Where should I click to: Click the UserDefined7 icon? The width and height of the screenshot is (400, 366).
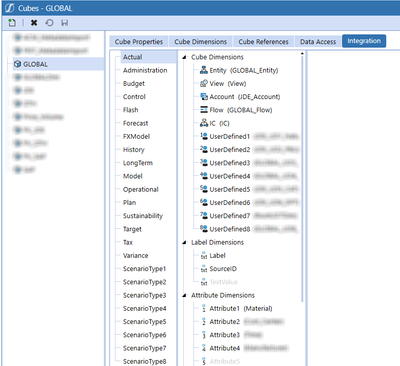coord(204,216)
